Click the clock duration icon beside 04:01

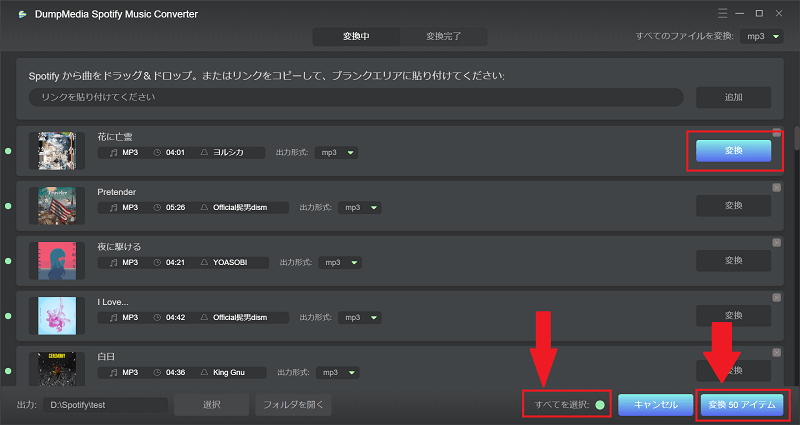(x=157, y=153)
